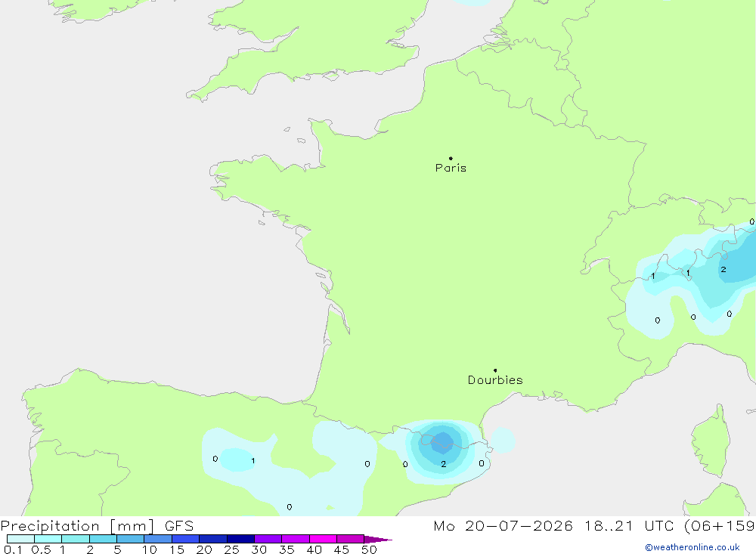The height and width of the screenshot is (554, 756).
Task: Click the '10' legend scale value
Action: pos(150,549)
